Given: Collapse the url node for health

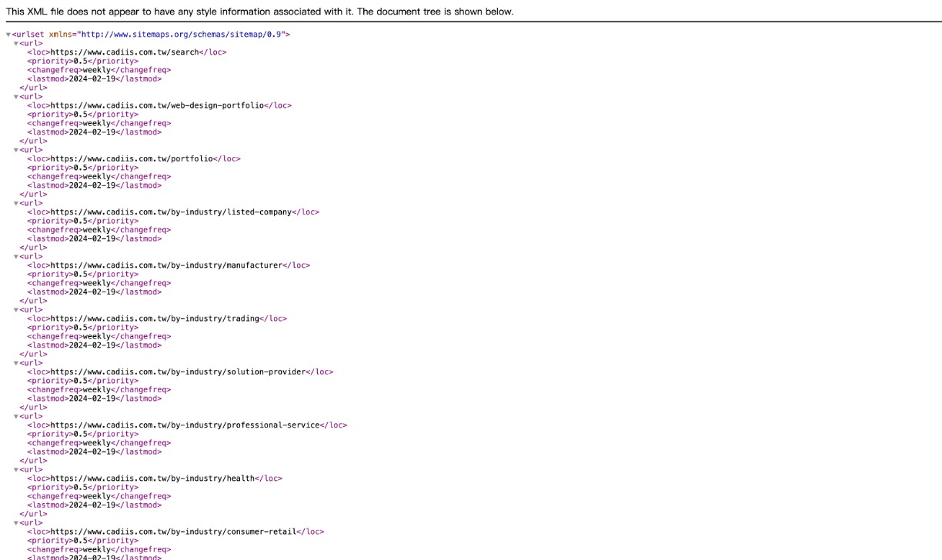Looking at the screenshot, I should point(16,470).
